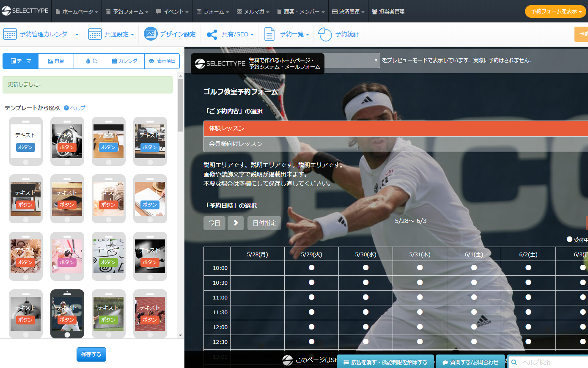Open the 予約管理カレンダー dropdown

pos(41,34)
